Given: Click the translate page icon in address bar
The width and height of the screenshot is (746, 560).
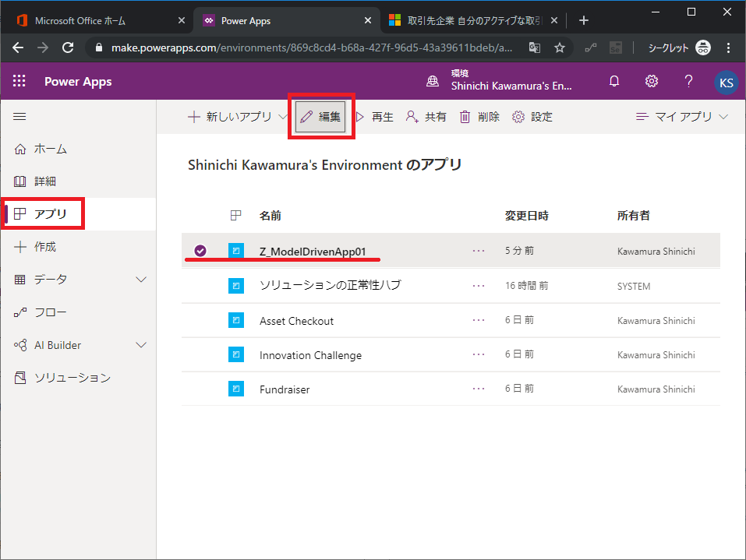Looking at the screenshot, I should pos(535,48).
